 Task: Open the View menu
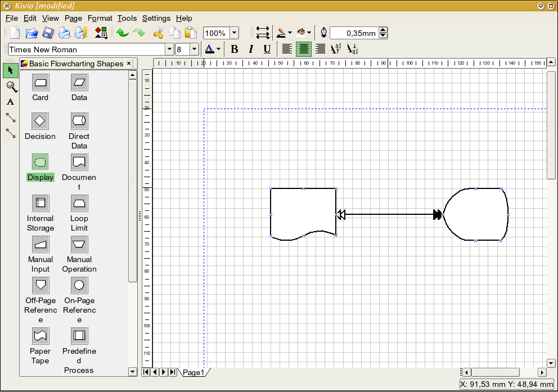[51, 18]
